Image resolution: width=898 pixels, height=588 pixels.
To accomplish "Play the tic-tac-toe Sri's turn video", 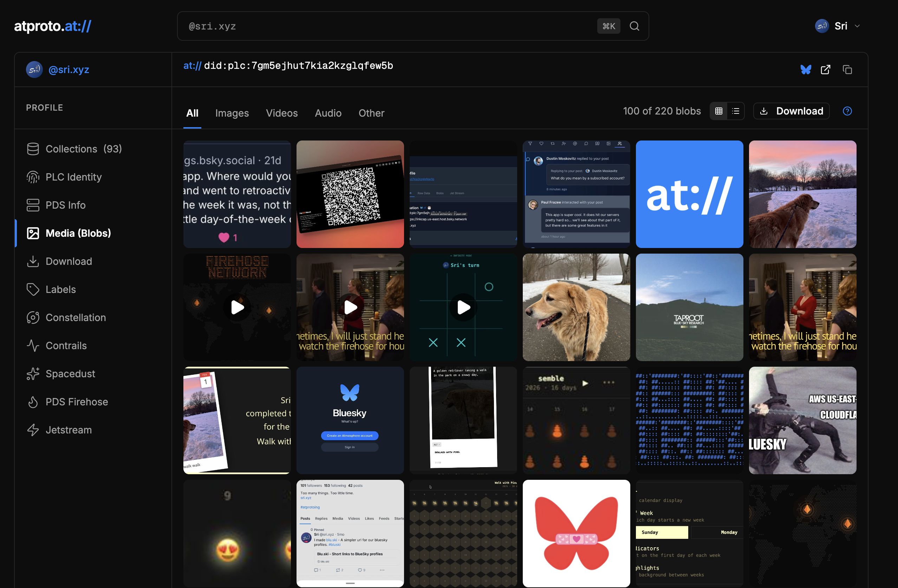I will 463,307.
